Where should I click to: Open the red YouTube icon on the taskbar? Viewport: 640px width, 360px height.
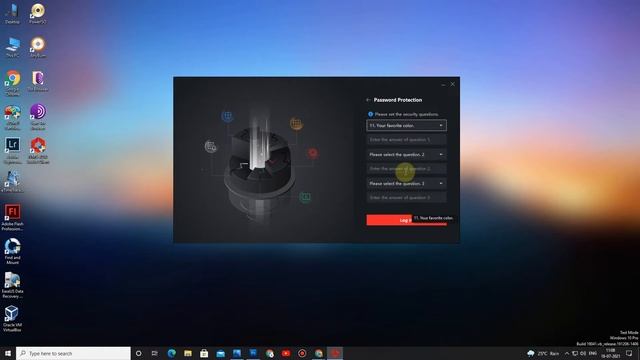coord(286,353)
